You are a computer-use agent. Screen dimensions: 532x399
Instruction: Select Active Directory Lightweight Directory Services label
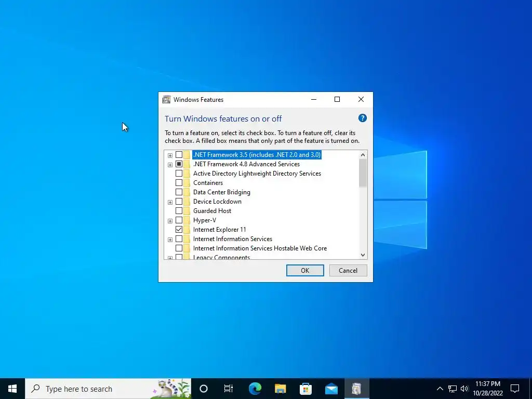tap(257, 174)
